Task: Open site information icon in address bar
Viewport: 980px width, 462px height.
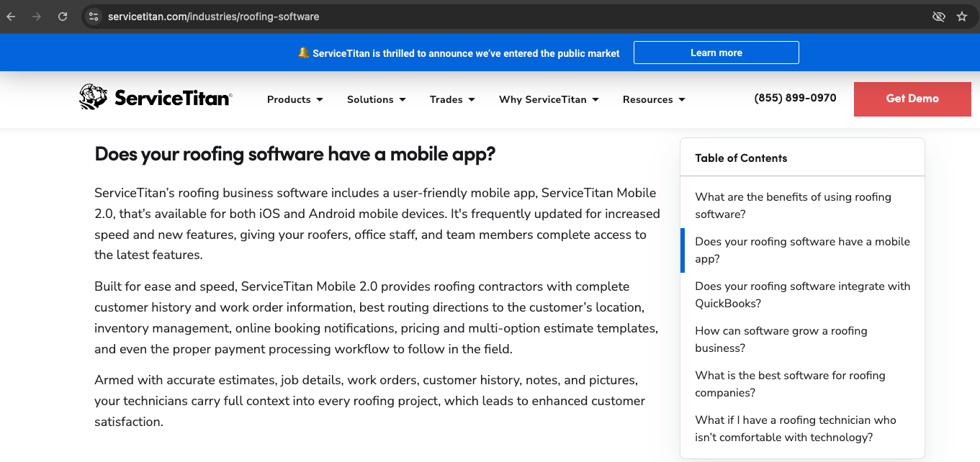Action: tap(94, 16)
